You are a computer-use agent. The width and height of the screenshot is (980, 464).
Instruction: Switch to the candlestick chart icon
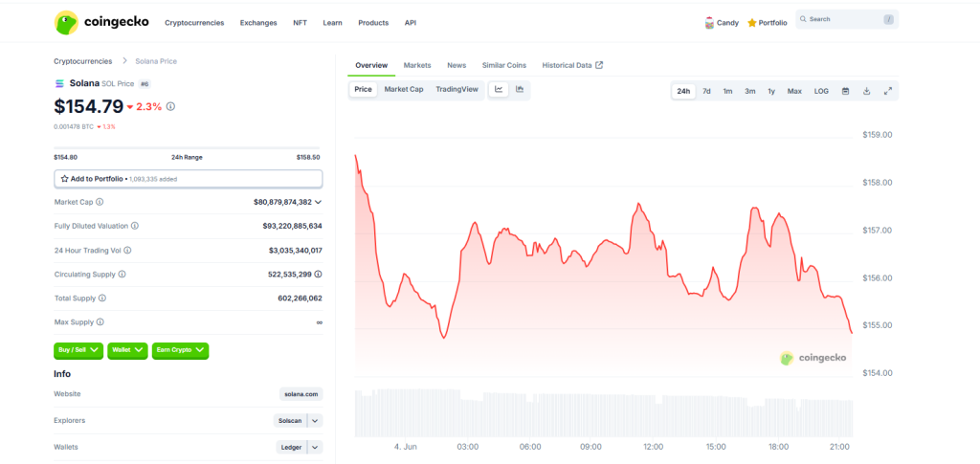tap(520, 89)
